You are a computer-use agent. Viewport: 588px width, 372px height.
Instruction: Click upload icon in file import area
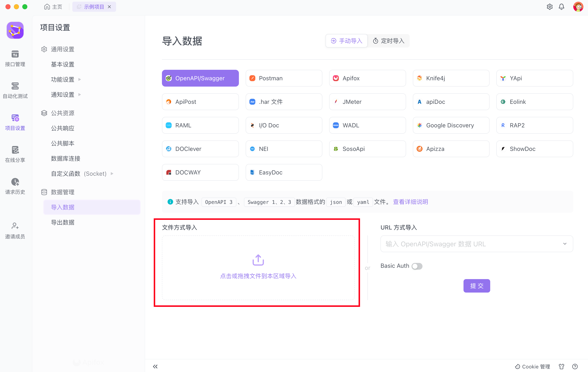pos(258,260)
